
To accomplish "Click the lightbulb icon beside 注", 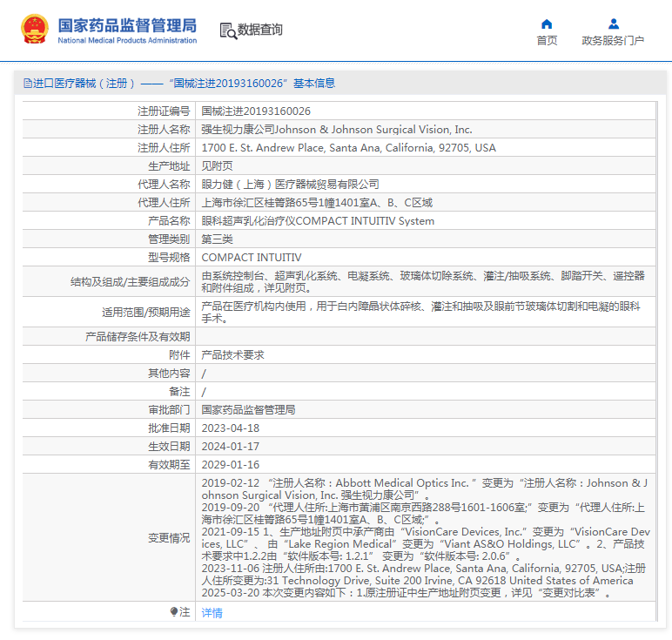I will 173,612.
